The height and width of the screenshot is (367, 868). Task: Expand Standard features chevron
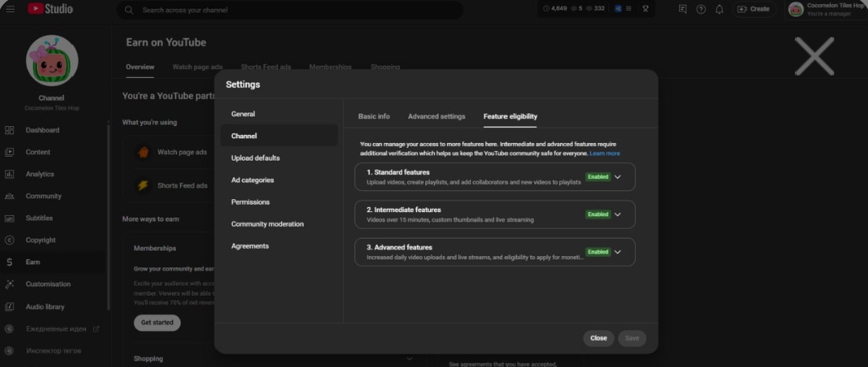click(x=618, y=177)
